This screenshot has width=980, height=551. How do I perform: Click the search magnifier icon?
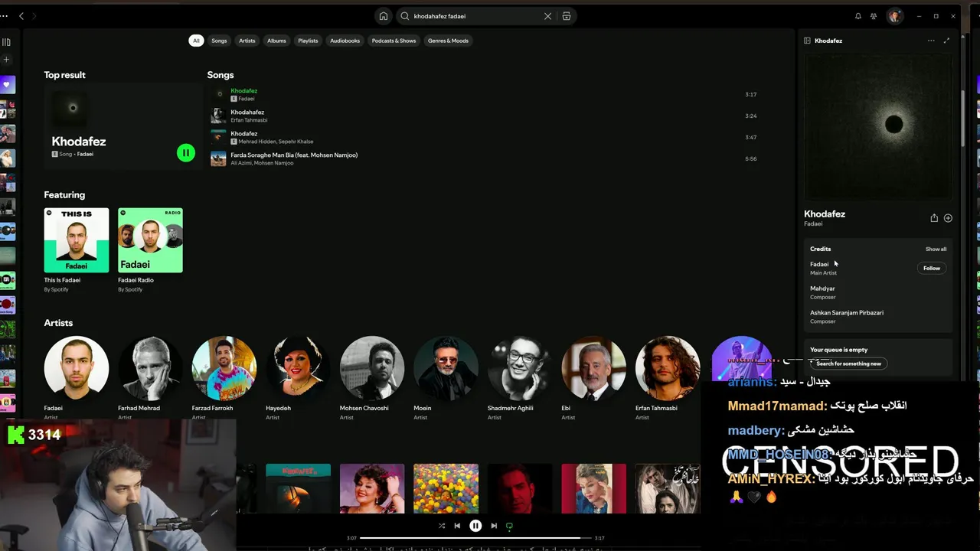pos(405,16)
